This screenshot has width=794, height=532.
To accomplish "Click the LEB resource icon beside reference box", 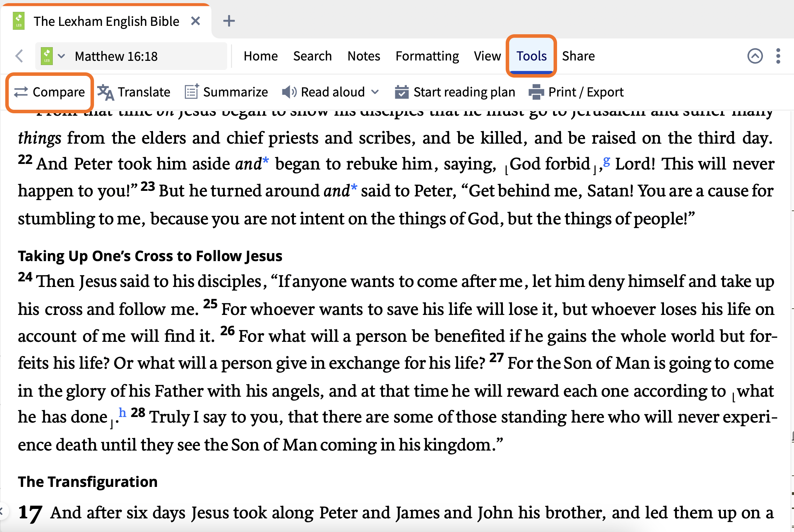I will 47,56.
